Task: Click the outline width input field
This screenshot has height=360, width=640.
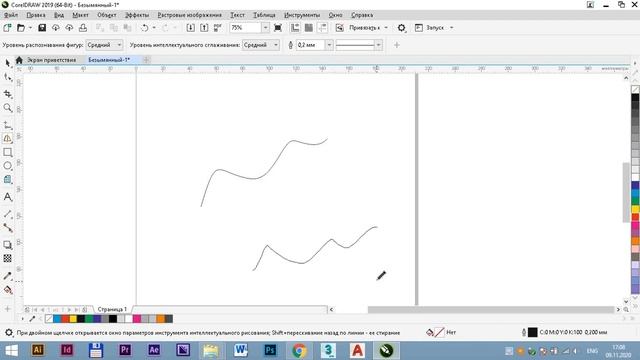Action: (x=310, y=45)
